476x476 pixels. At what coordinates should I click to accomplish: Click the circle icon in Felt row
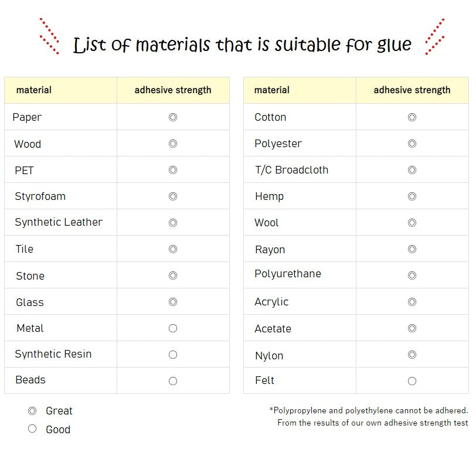(x=412, y=381)
